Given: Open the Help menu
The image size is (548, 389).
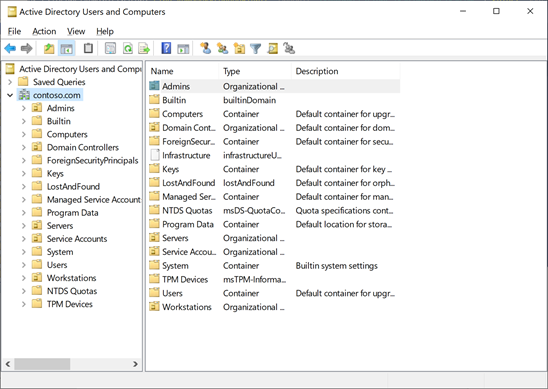Looking at the screenshot, I should coord(105,31).
